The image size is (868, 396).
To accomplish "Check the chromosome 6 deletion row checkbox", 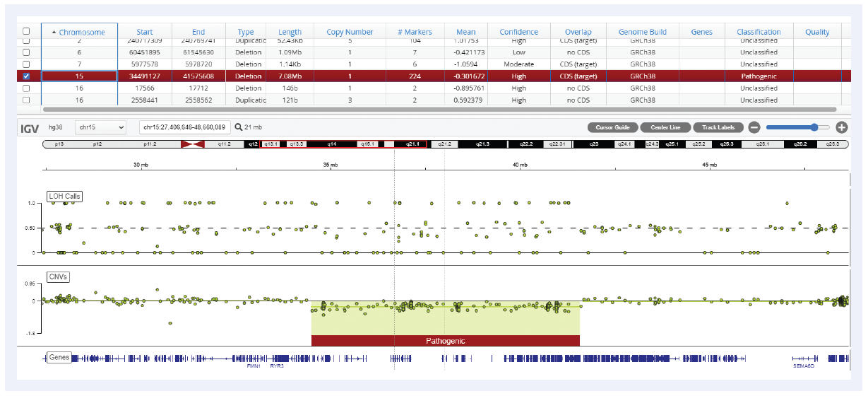I will 27,52.
